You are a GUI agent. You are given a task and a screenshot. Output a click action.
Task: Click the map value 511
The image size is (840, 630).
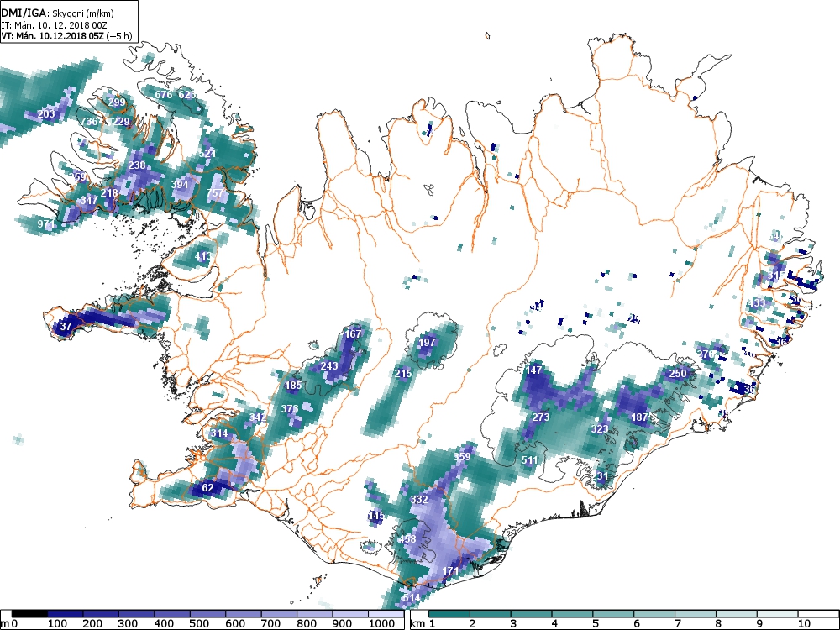[529, 460]
